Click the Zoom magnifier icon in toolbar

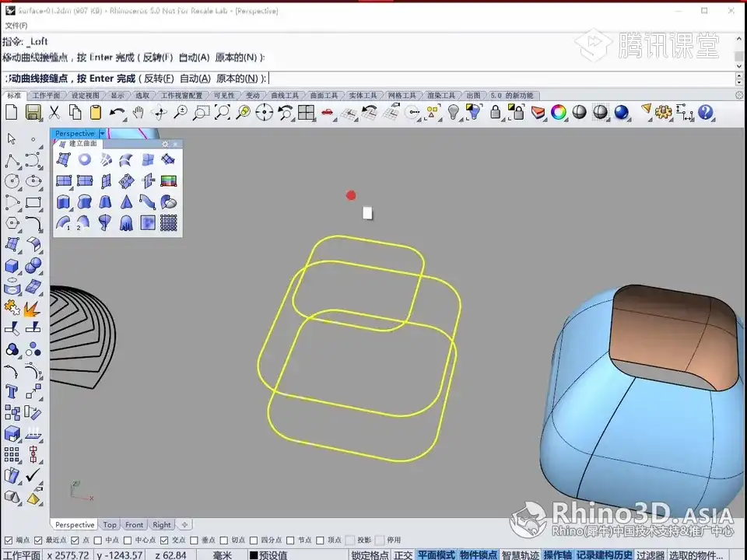[178, 113]
